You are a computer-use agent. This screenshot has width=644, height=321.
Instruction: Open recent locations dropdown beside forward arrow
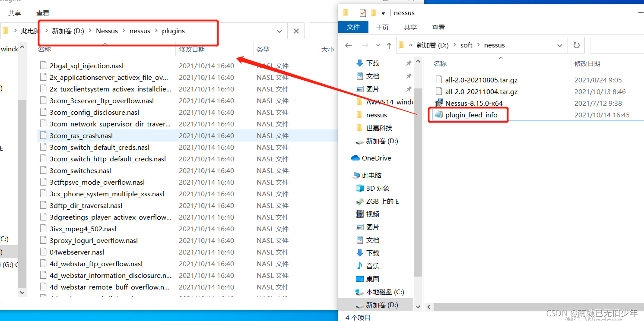pos(378,45)
